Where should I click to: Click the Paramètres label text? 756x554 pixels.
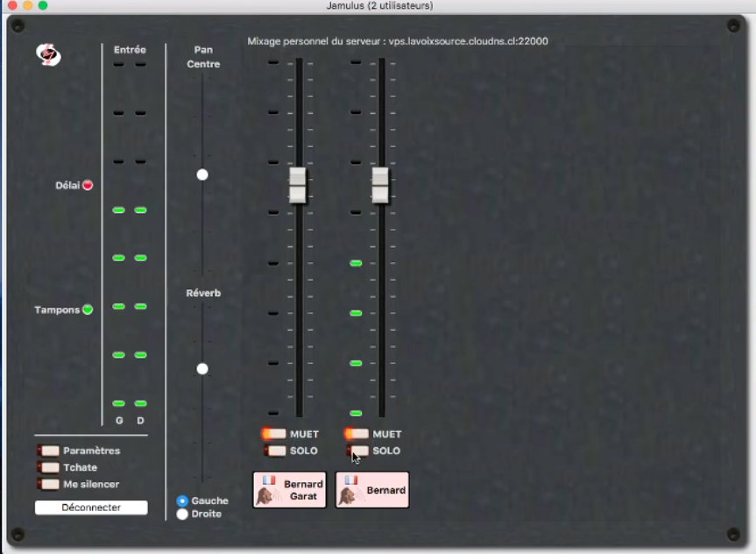92,451
